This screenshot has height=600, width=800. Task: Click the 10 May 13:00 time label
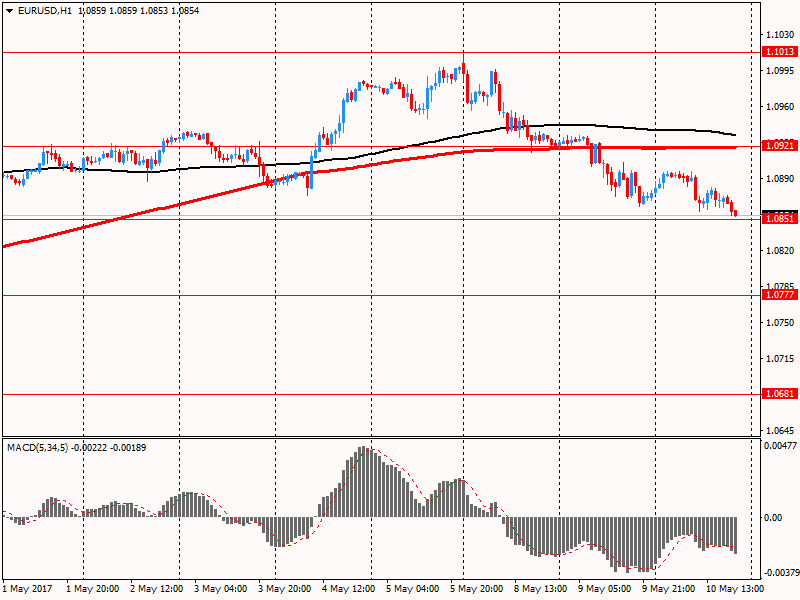click(x=735, y=589)
